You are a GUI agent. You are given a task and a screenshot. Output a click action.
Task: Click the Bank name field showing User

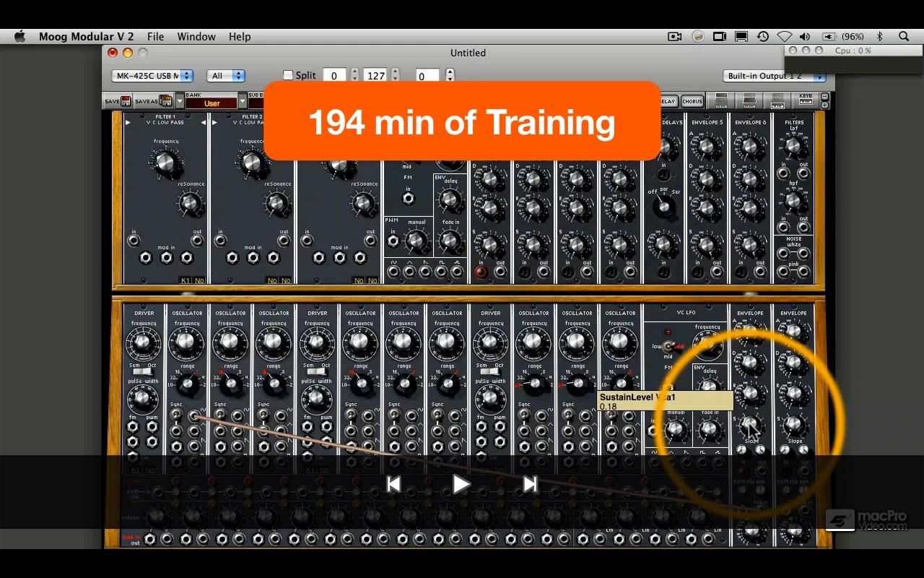tap(212, 103)
